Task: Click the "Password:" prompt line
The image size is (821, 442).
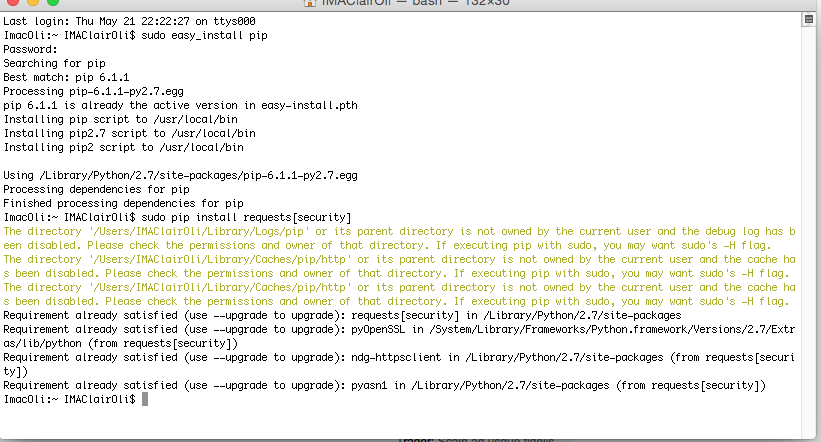Action: tap(31, 49)
